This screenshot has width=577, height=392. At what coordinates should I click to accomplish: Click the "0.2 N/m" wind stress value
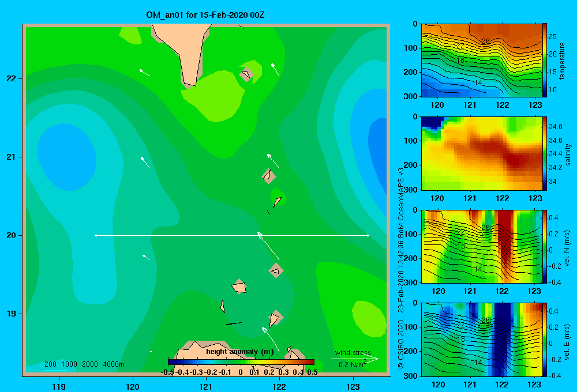(351, 365)
